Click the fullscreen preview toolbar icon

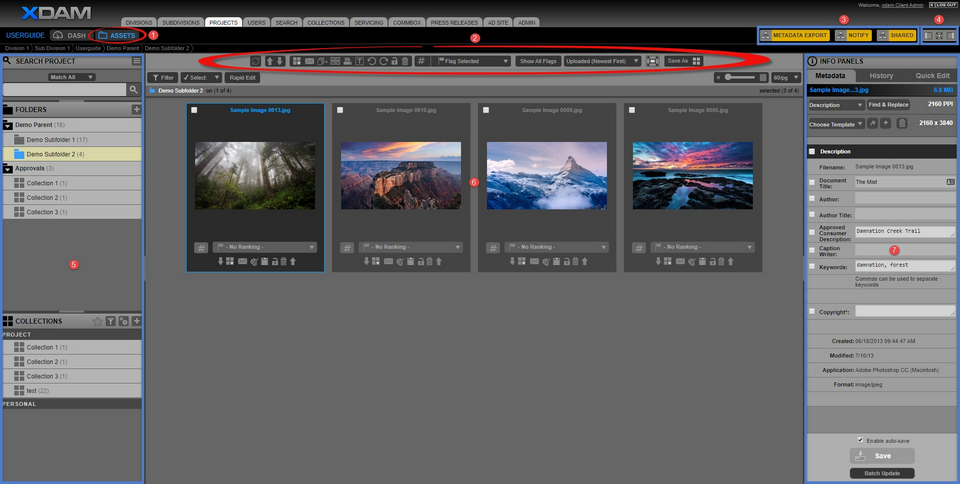coord(652,61)
